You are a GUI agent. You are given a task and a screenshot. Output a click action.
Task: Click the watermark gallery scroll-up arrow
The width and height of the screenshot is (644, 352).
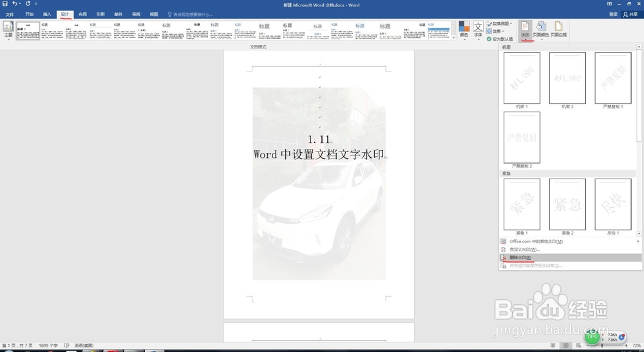[x=639, y=47]
